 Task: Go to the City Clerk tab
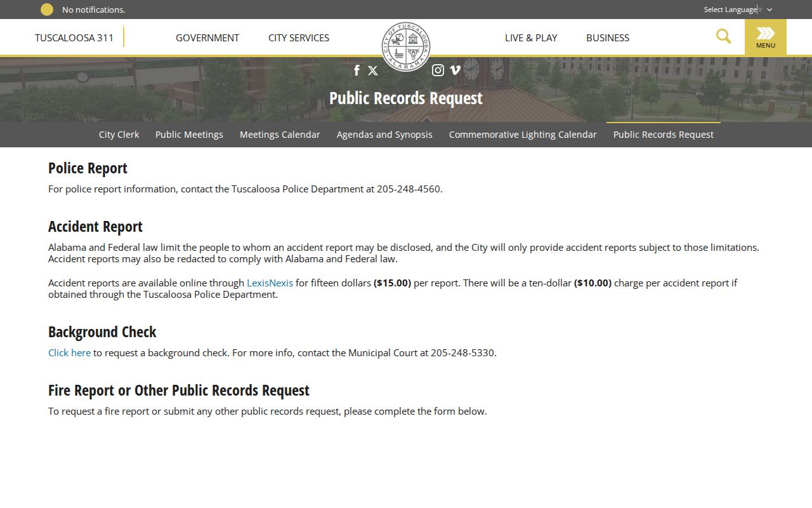pyautogui.click(x=119, y=135)
